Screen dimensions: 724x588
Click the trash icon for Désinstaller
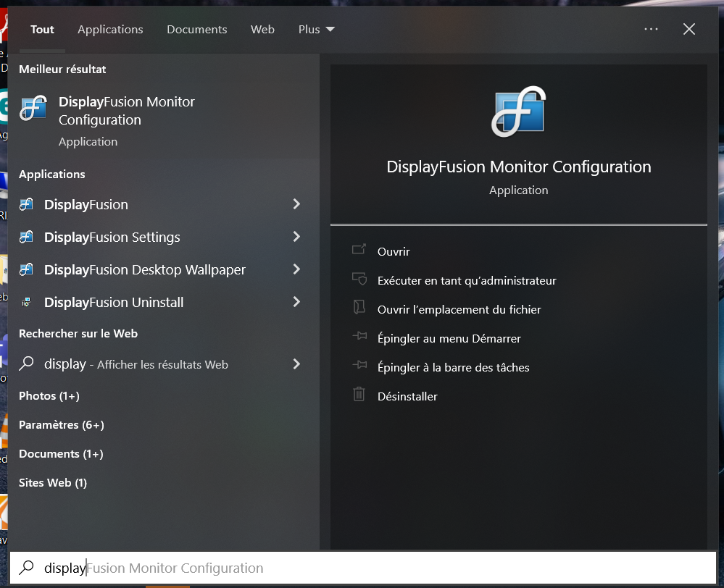359,394
